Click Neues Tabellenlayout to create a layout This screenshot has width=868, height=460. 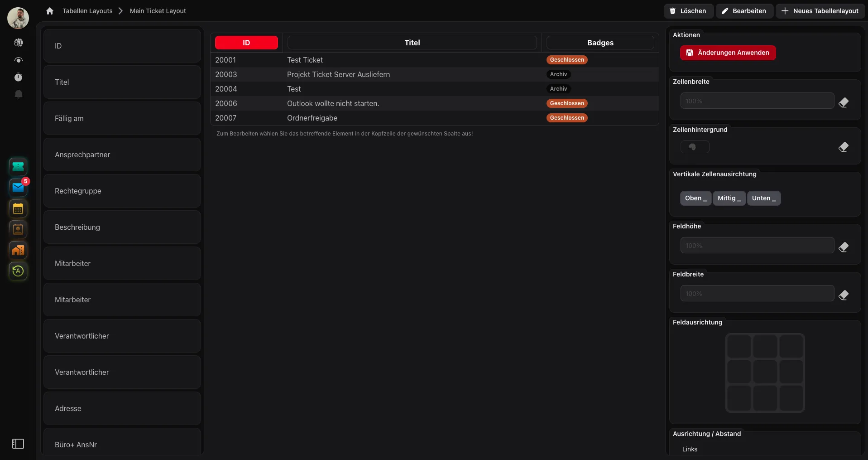coord(820,10)
